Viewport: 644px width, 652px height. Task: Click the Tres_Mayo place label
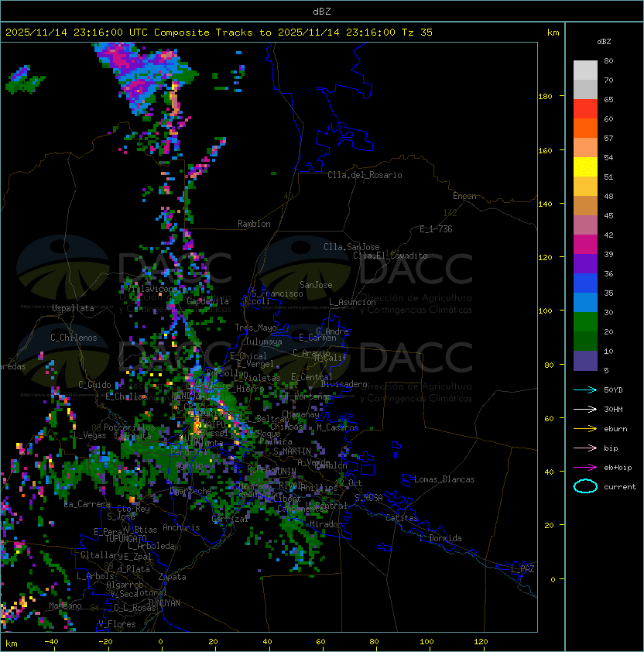[255, 328]
